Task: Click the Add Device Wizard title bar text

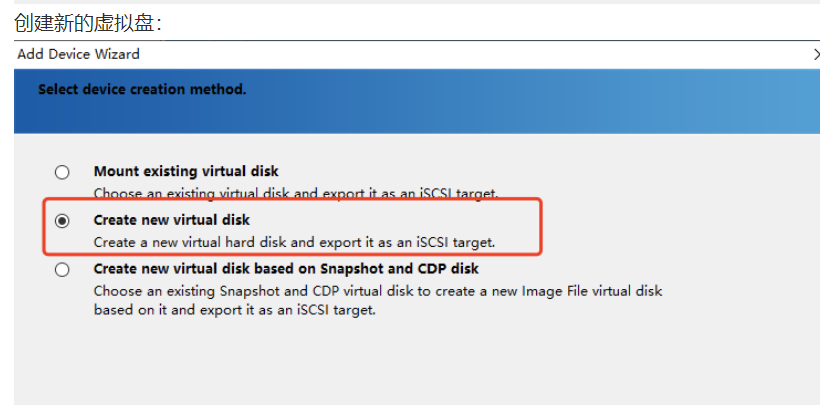Action: pos(78,54)
